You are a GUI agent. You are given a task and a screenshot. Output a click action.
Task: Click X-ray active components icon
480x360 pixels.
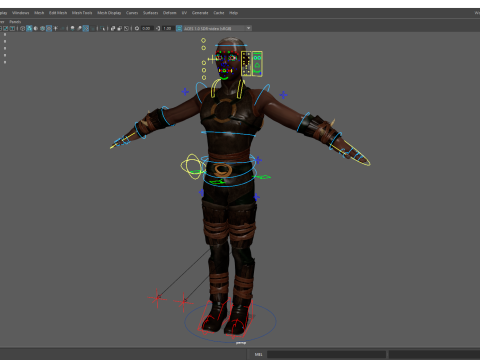pyautogui.click(x=119, y=28)
